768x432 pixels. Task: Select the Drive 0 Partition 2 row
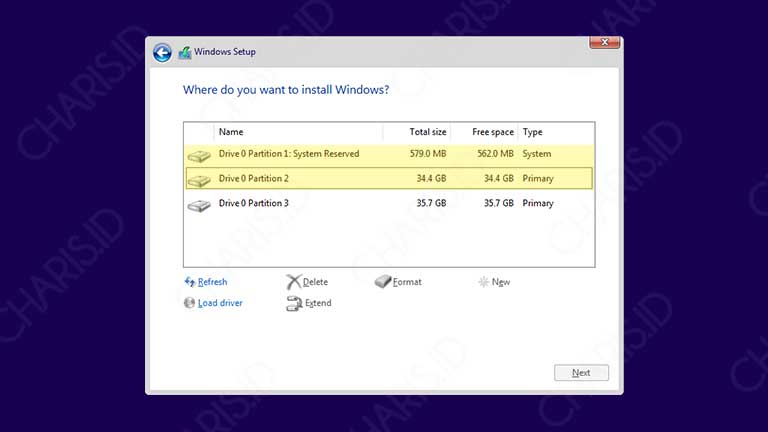pyautogui.click(x=389, y=178)
